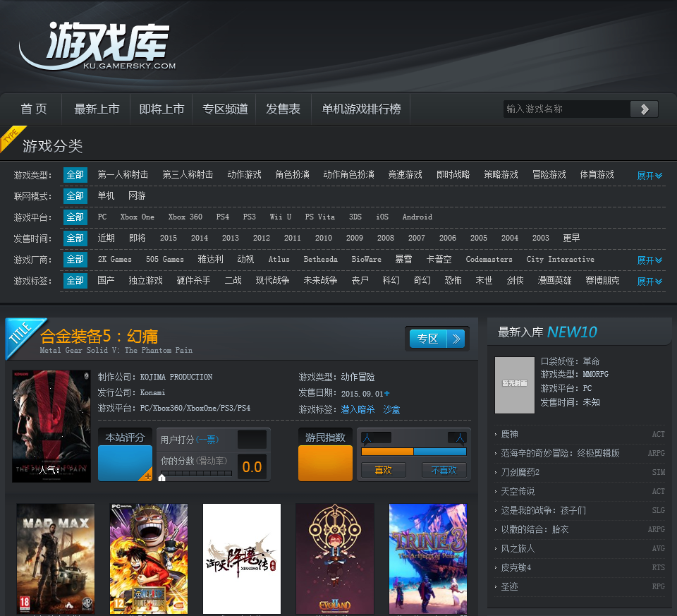Select 全部 in the 联网模式 row
The image size is (677, 616).
pyautogui.click(x=75, y=195)
